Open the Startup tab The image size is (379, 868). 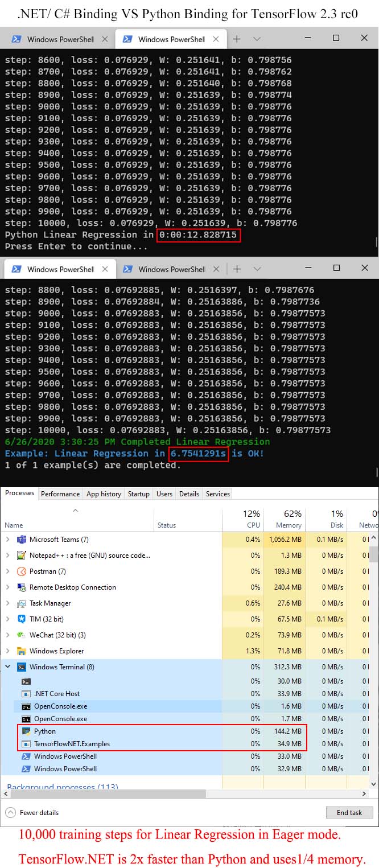pyautogui.click(x=139, y=494)
